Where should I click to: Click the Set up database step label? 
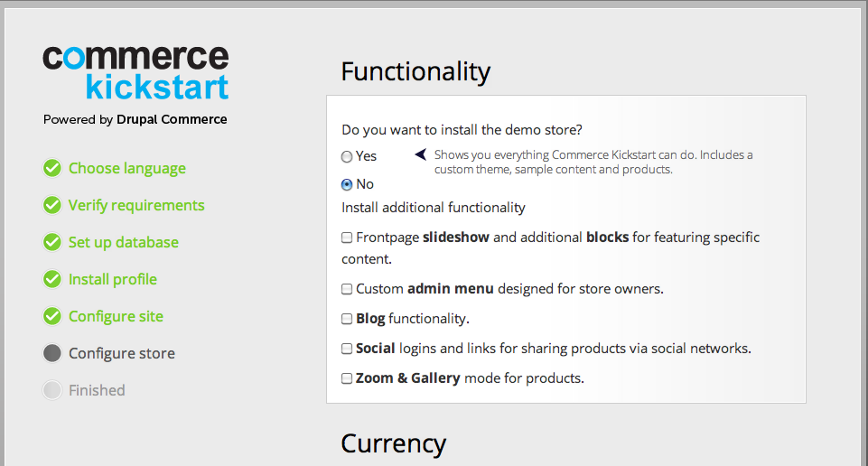click(124, 242)
